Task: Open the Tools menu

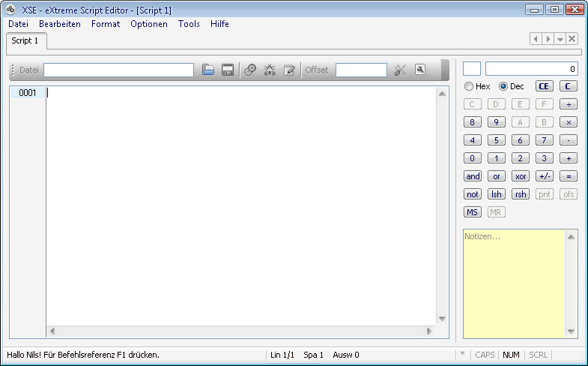Action: coord(189,24)
